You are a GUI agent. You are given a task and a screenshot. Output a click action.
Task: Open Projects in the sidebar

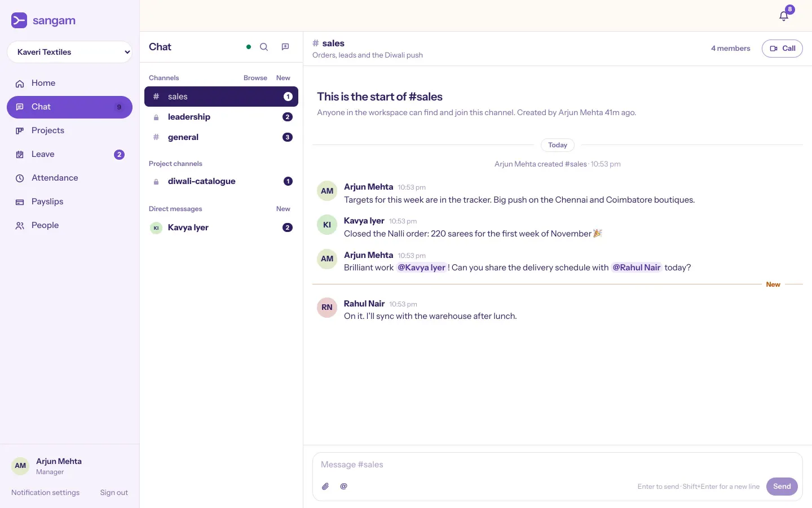click(x=70, y=131)
